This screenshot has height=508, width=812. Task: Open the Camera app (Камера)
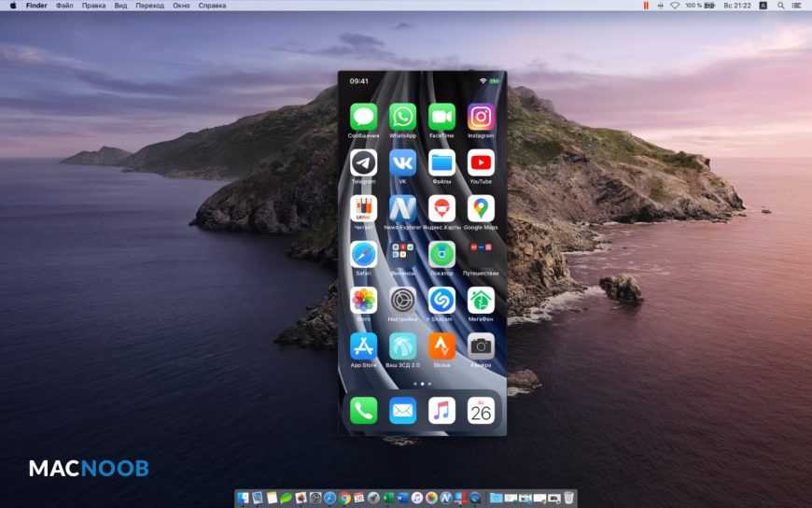coord(481,346)
